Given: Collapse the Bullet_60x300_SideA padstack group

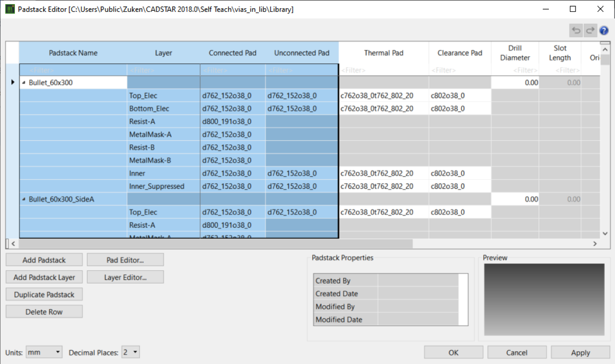Looking at the screenshot, I should 24,200.
